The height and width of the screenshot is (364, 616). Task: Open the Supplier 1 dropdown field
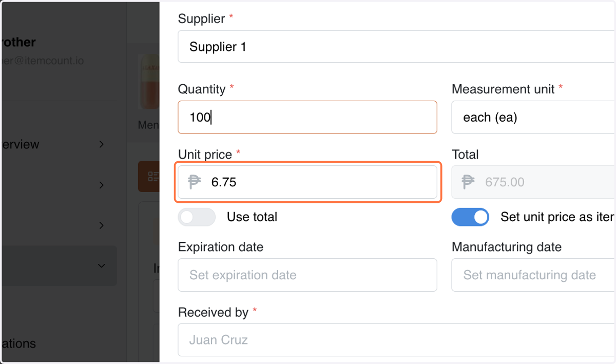(397, 47)
